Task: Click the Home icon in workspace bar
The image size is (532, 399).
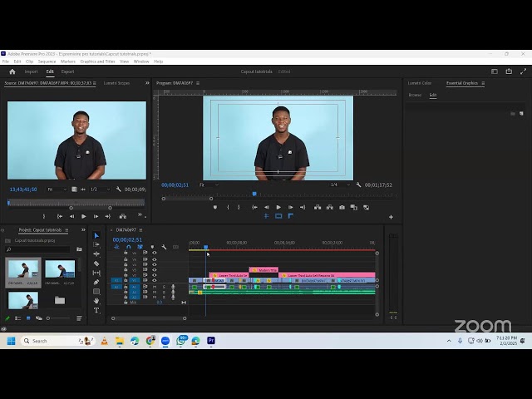Action: (x=12, y=71)
